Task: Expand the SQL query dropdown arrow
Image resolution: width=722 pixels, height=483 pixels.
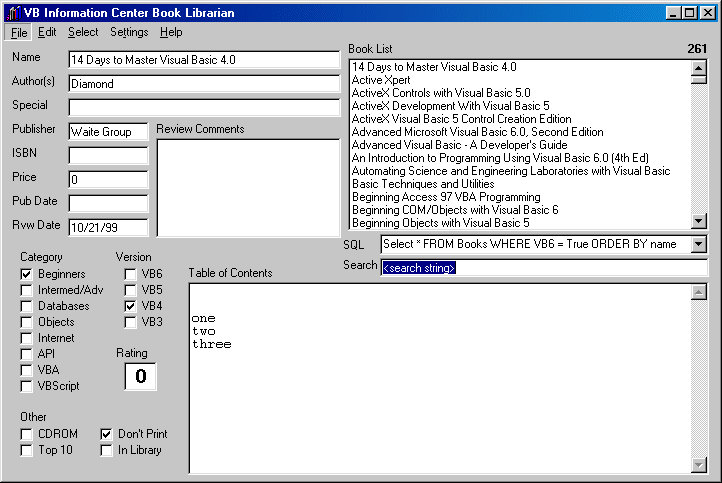Action: [x=699, y=244]
